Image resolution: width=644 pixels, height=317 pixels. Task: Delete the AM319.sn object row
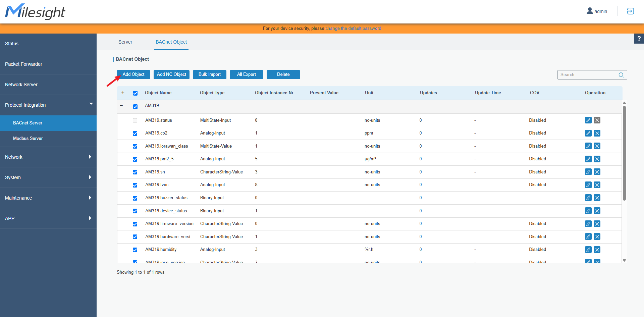(597, 172)
